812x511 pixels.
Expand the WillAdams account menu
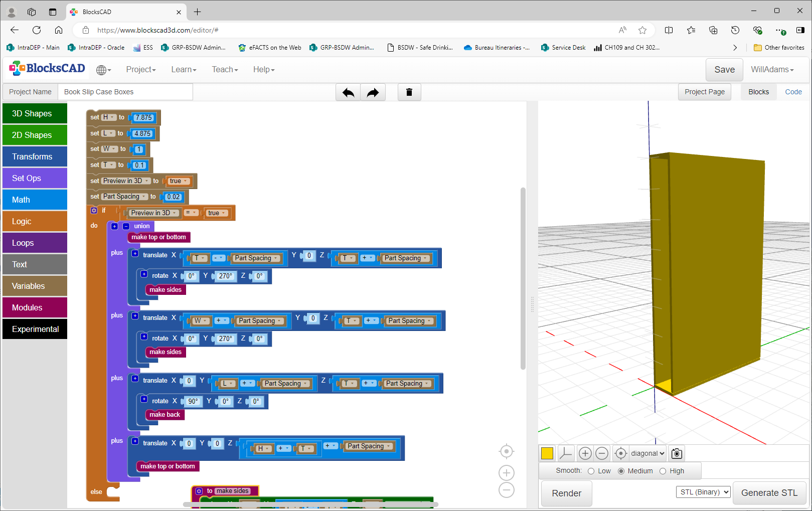pos(772,70)
